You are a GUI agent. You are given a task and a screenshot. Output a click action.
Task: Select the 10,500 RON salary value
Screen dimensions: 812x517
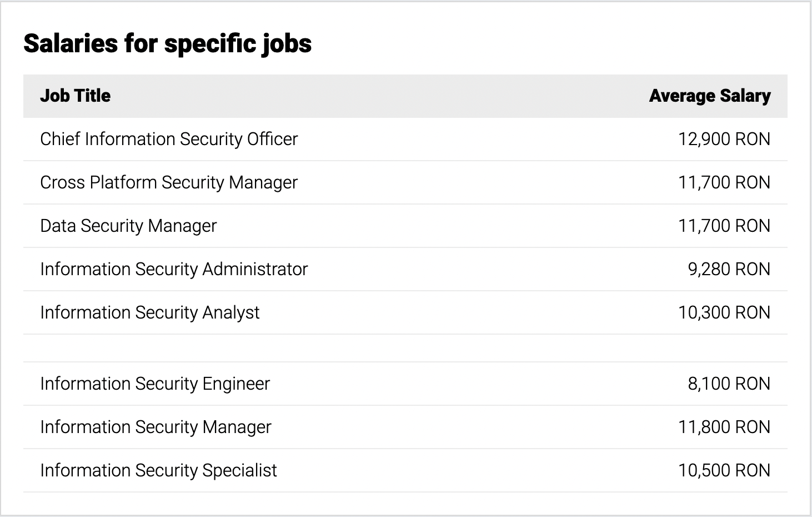tap(724, 470)
